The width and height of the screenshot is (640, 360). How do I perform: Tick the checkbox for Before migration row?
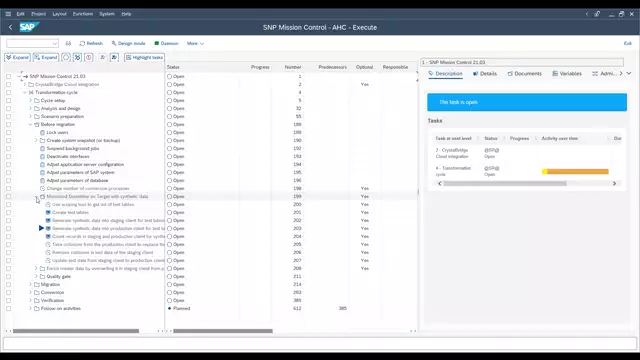coord(9,124)
